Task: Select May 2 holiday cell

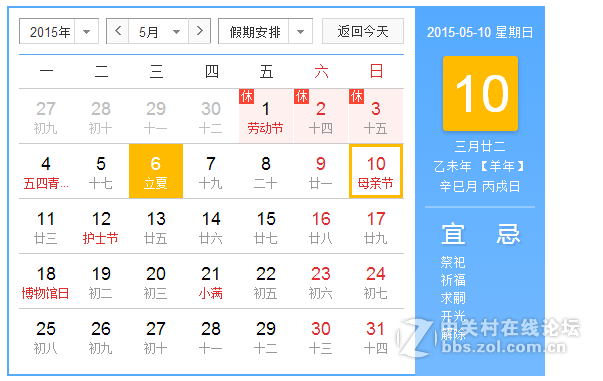Action: tap(321, 116)
